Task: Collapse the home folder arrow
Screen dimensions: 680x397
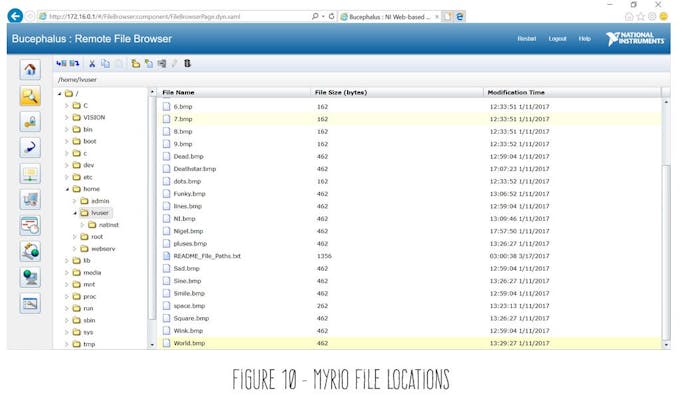Action: [x=67, y=189]
